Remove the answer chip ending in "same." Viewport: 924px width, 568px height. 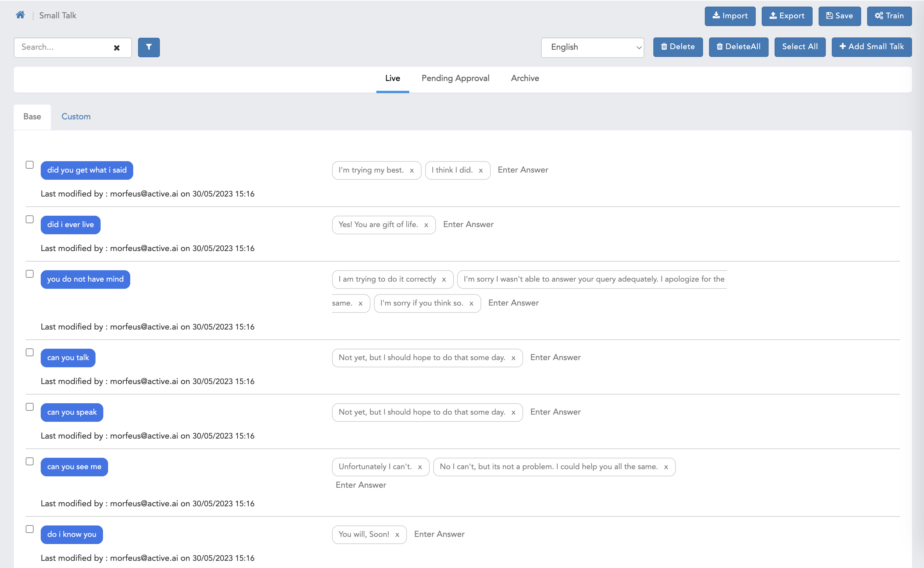point(360,303)
